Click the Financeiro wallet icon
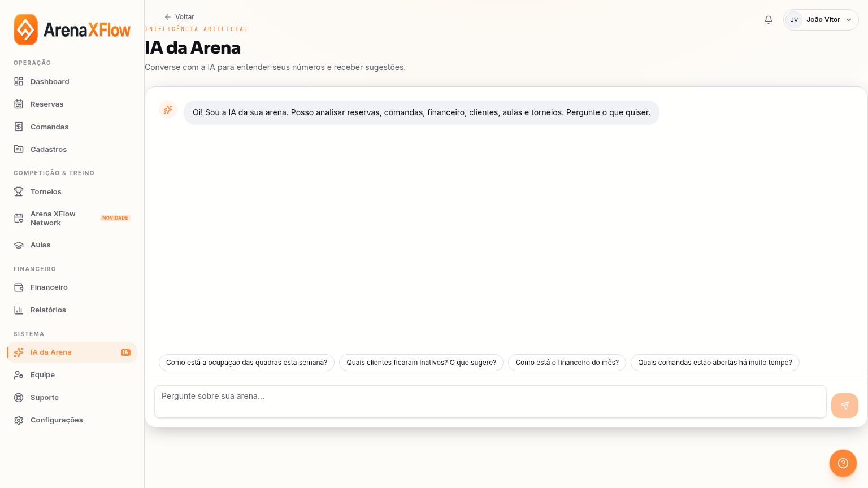Viewport: 868px width, 488px height. (x=19, y=287)
